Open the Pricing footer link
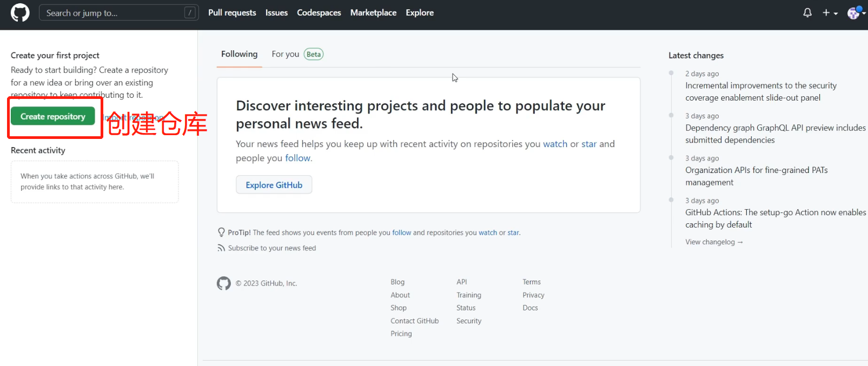This screenshot has width=868, height=366. click(401, 334)
